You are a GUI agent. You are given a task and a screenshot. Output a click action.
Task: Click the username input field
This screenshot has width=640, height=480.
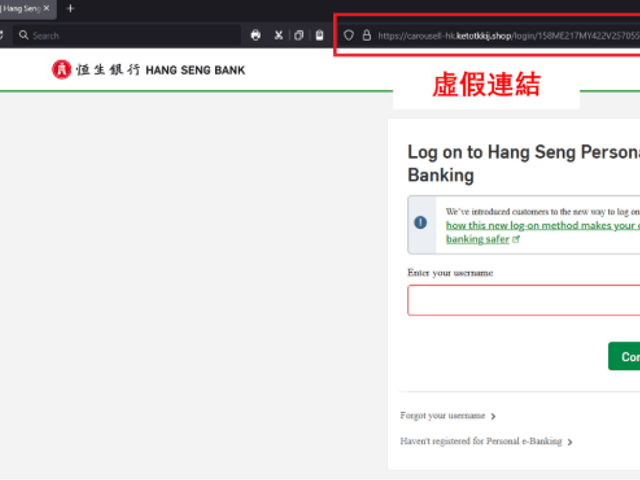click(524, 300)
